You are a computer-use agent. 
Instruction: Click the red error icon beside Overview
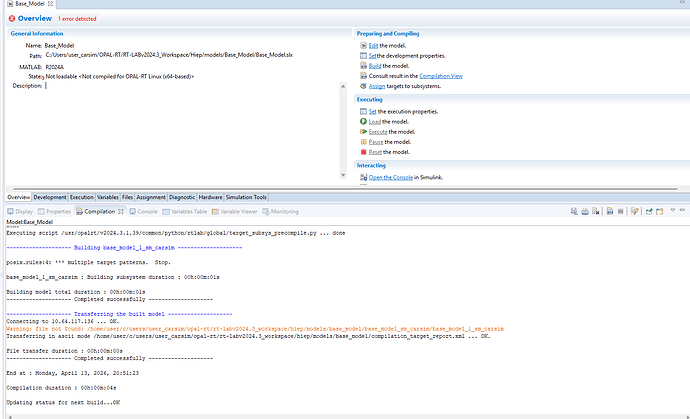point(11,19)
